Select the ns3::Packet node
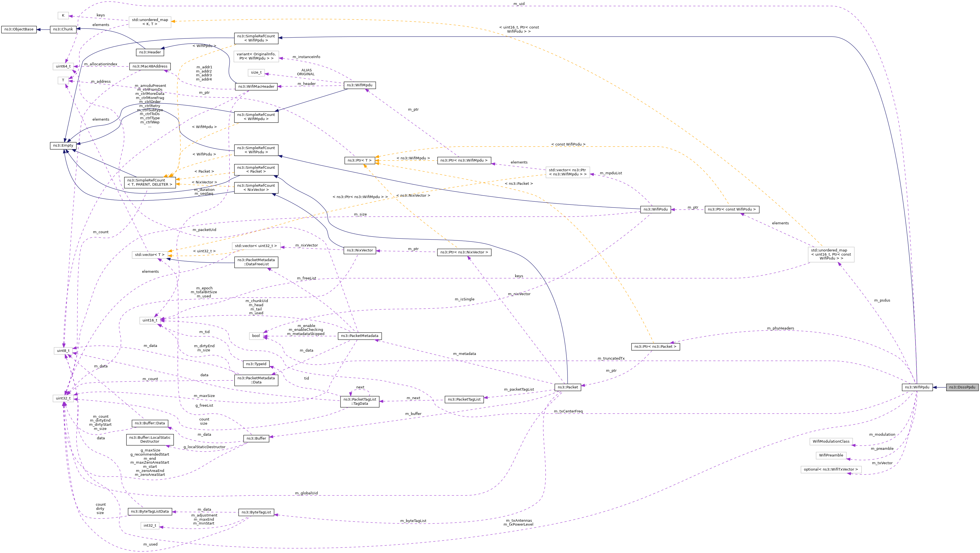The image size is (980, 553). [568, 387]
